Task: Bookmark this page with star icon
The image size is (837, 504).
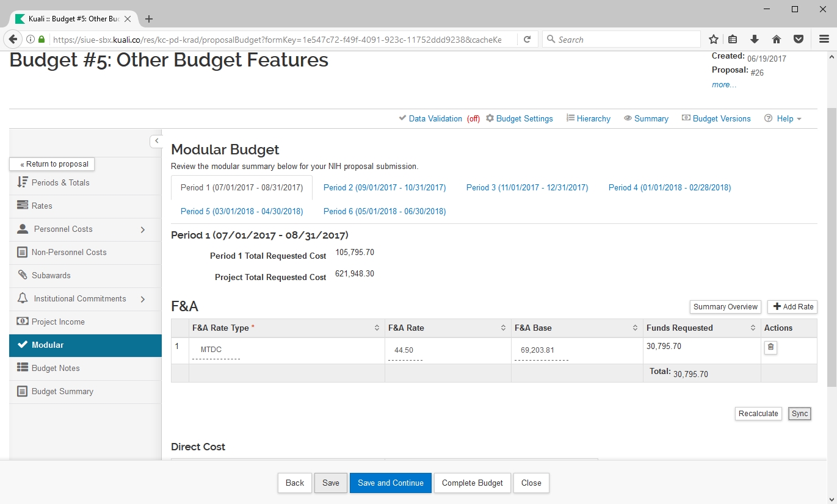Action: 713,39
